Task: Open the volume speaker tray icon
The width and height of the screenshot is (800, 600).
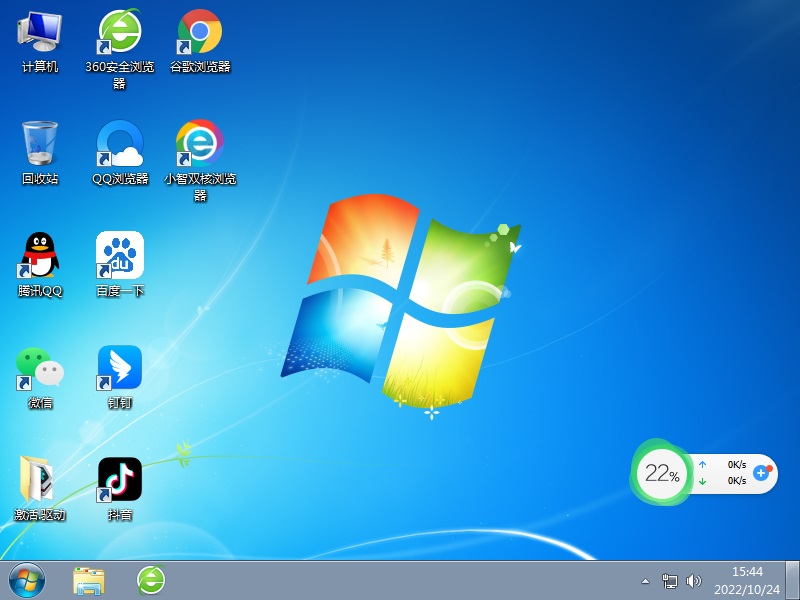Action: point(693,581)
